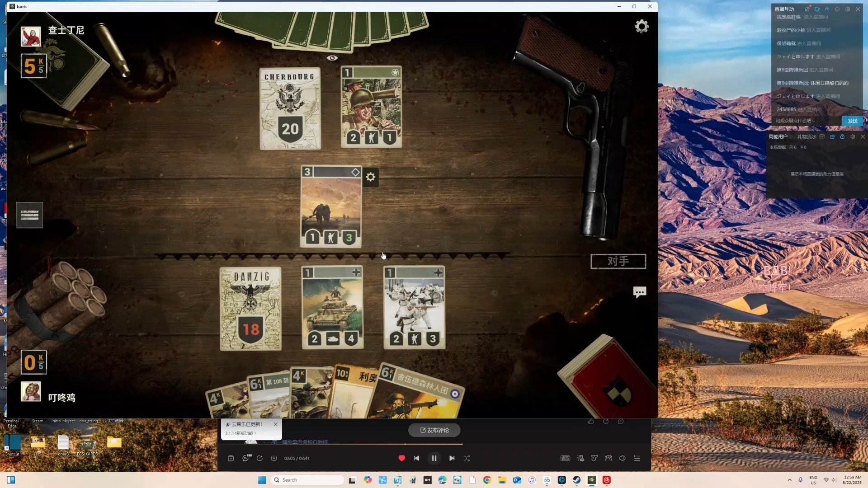868x488 pixels.
Task: Click the German deck pile
Action: [608, 377]
